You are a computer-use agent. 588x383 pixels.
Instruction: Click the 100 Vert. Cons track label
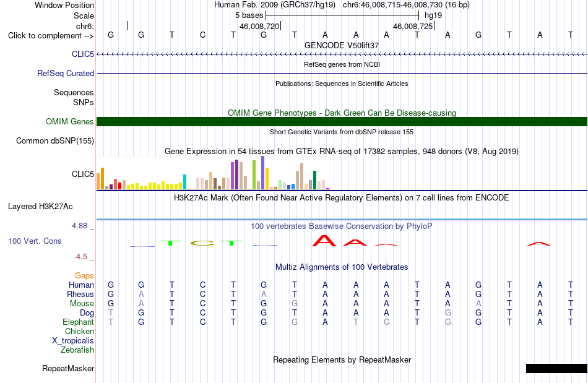point(35,241)
